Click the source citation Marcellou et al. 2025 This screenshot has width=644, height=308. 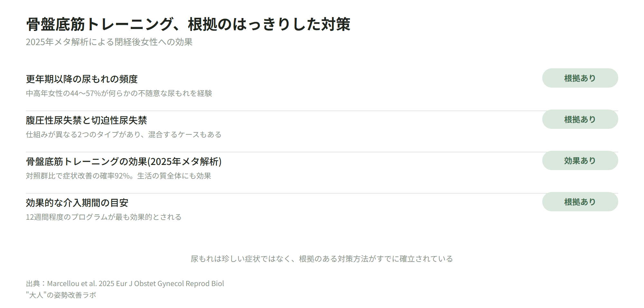click(81, 284)
